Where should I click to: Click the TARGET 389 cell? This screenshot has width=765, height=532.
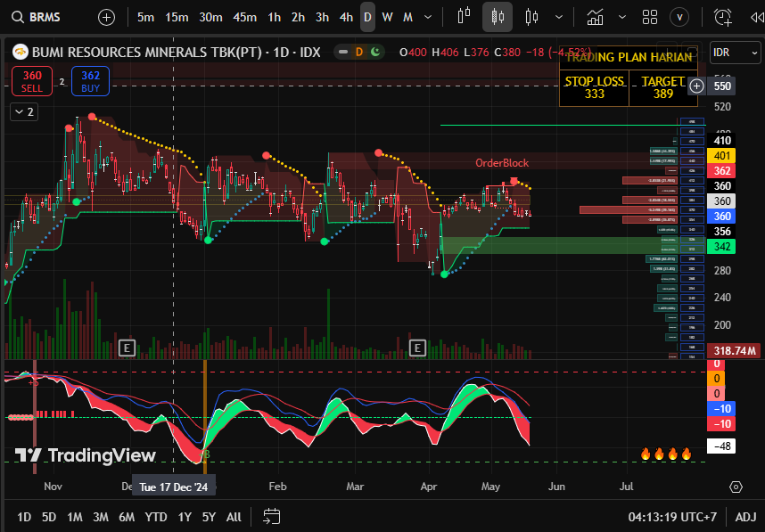[663, 87]
